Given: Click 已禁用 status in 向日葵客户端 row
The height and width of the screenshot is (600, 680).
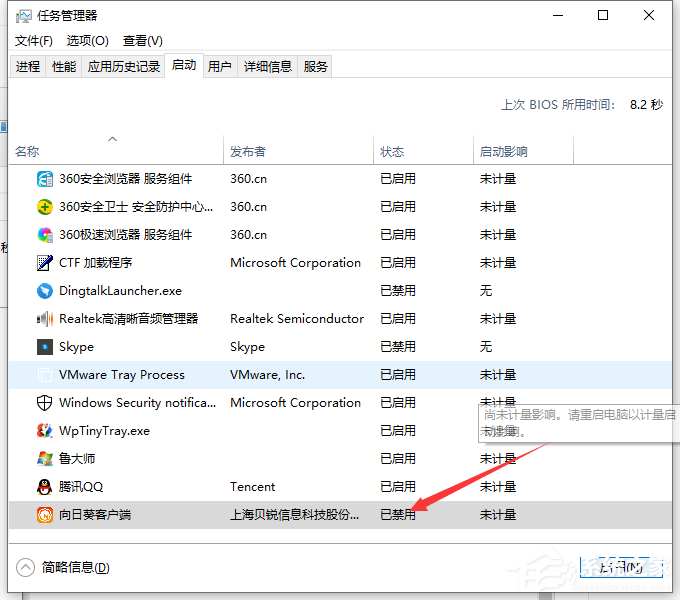Looking at the screenshot, I should click(x=398, y=515).
